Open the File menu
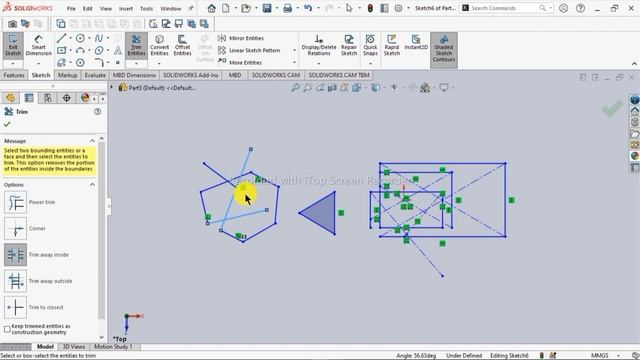 (x=71, y=9)
